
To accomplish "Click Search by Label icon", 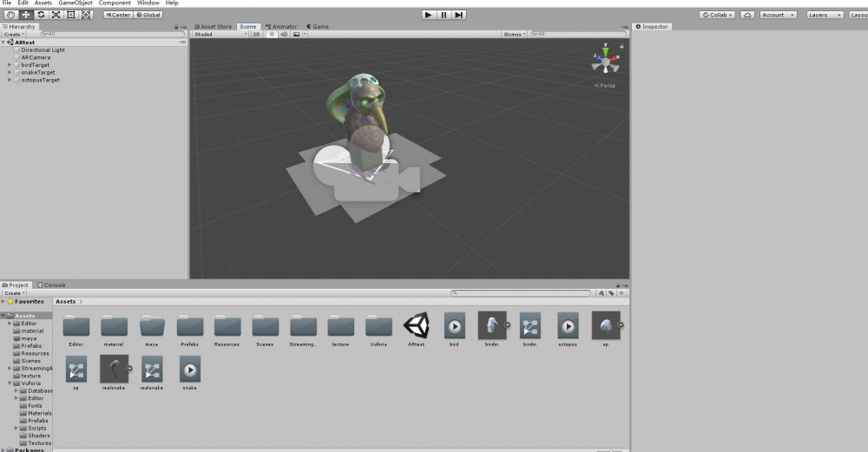I will tap(611, 293).
